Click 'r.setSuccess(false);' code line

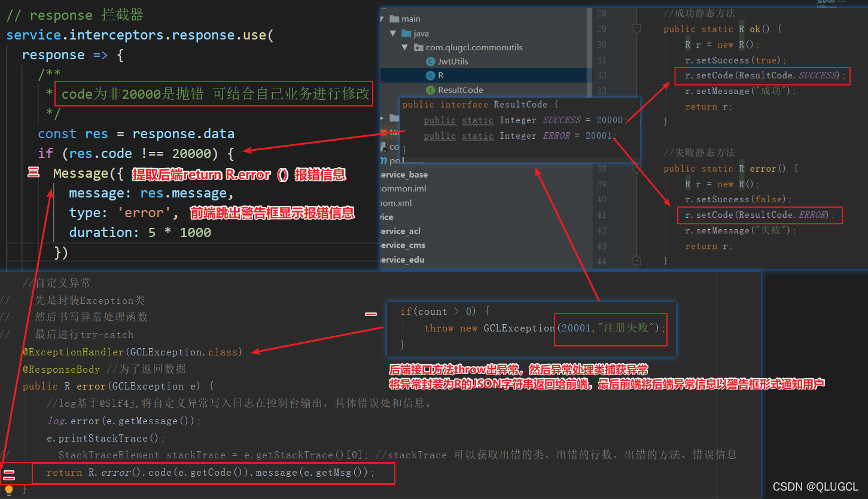tap(739, 199)
